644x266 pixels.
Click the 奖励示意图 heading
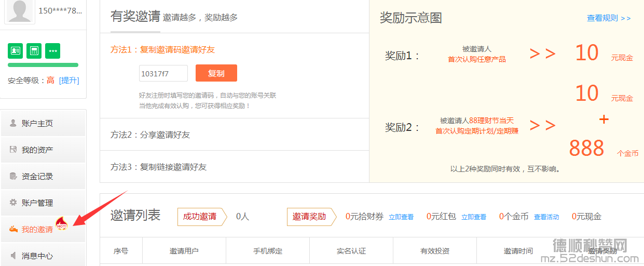(411, 18)
